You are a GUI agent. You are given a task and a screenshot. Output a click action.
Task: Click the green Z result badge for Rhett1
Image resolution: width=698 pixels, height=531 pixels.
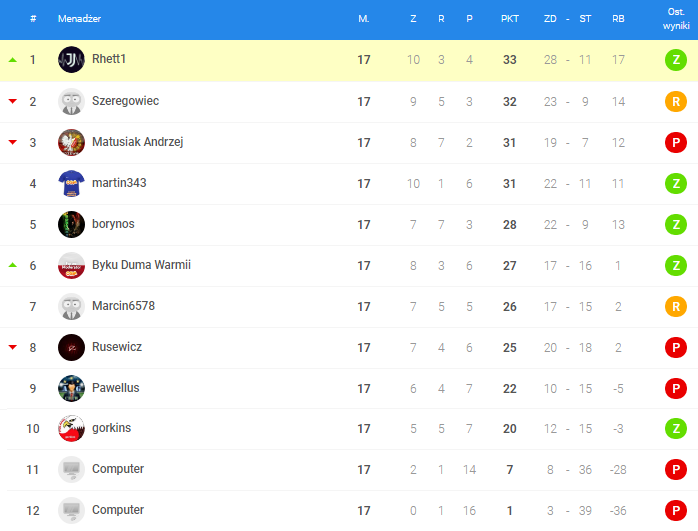coord(676,60)
